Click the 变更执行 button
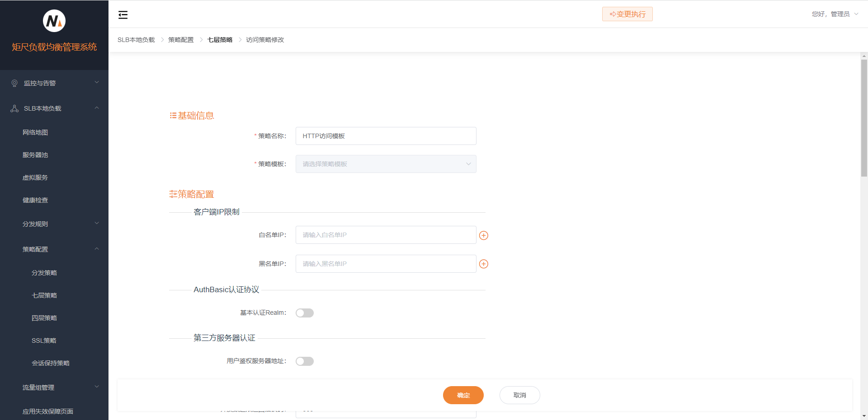This screenshot has height=420, width=868. click(627, 14)
